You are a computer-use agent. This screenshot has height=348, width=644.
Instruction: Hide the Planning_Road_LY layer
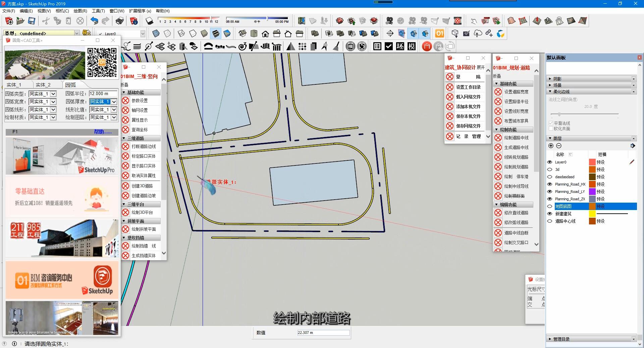coord(550,192)
